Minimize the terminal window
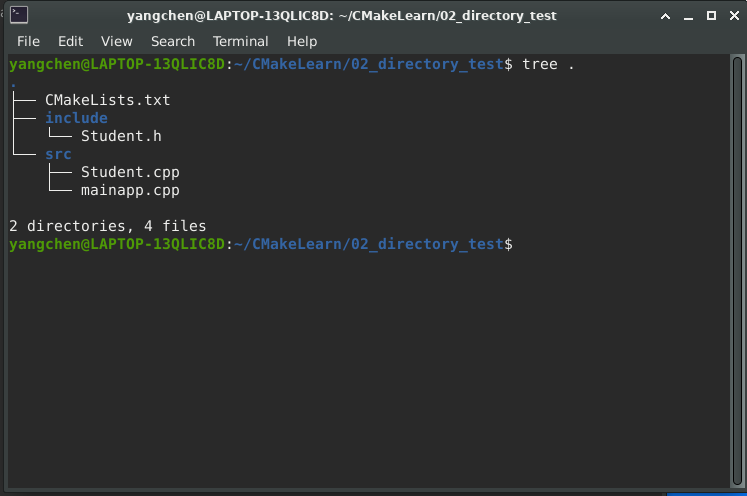 click(689, 16)
